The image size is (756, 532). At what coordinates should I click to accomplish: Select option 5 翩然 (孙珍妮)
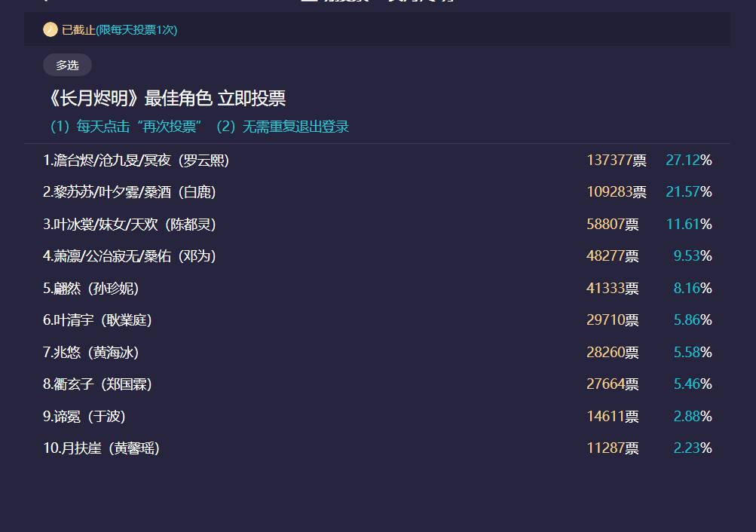pos(90,288)
